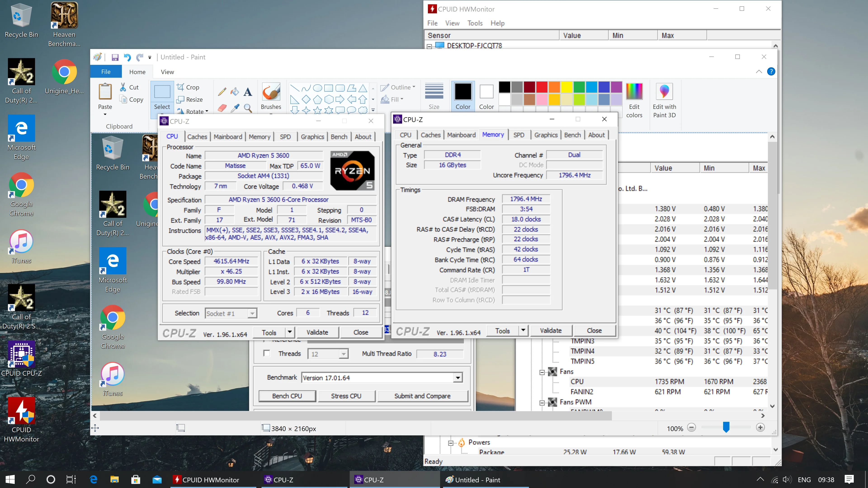Screen dimensions: 868x488
Task: Click the Stress CPU button
Action: click(346, 396)
